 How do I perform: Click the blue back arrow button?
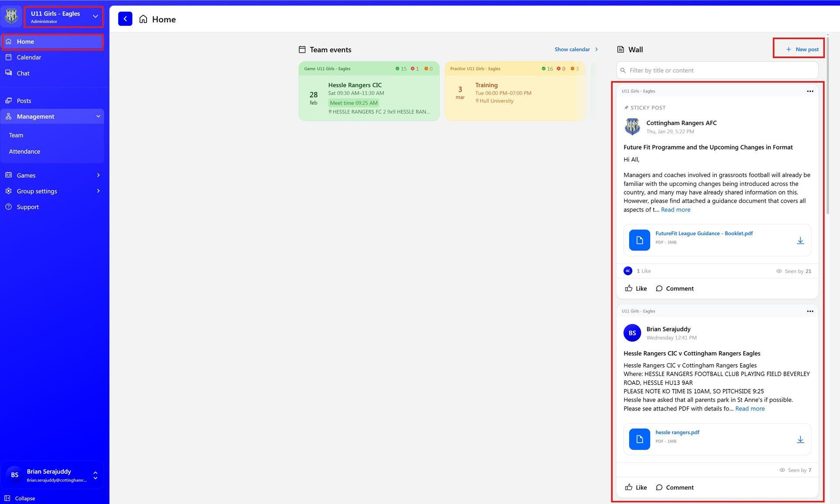[125, 19]
